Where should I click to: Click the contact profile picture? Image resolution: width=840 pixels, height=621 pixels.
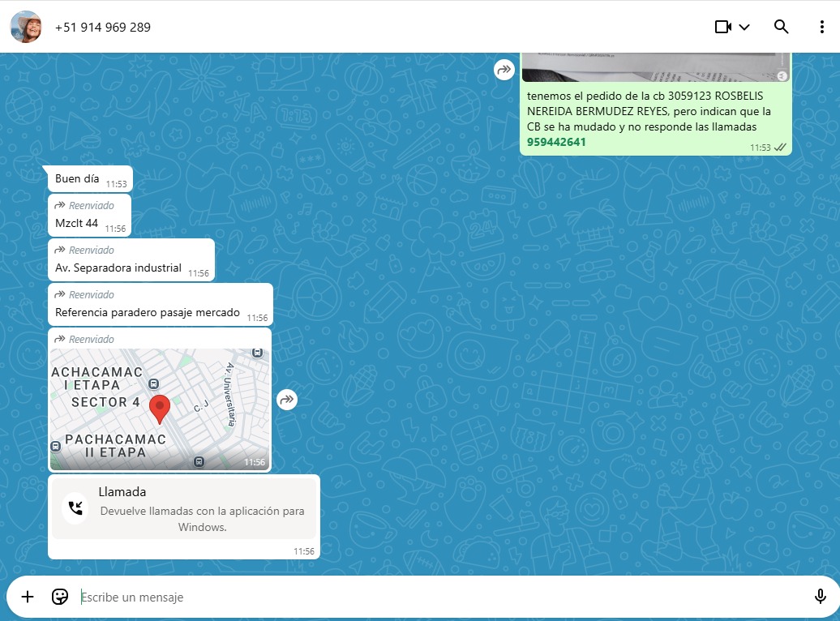pyautogui.click(x=26, y=27)
